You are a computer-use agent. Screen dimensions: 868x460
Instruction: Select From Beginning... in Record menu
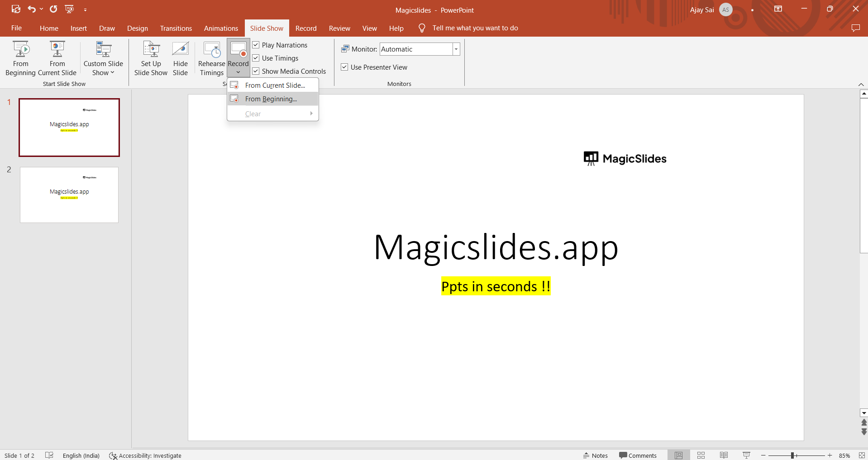271,99
